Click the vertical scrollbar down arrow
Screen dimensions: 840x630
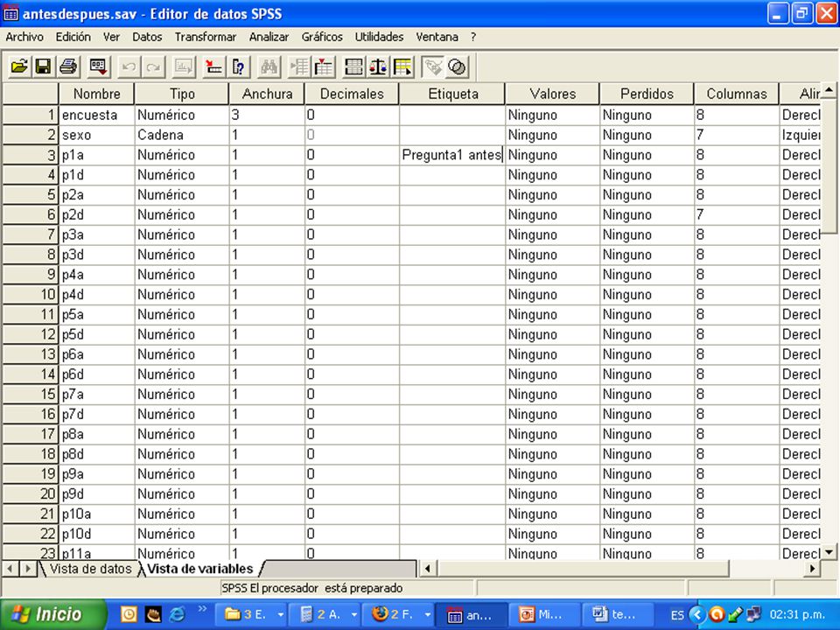pyautogui.click(x=829, y=552)
